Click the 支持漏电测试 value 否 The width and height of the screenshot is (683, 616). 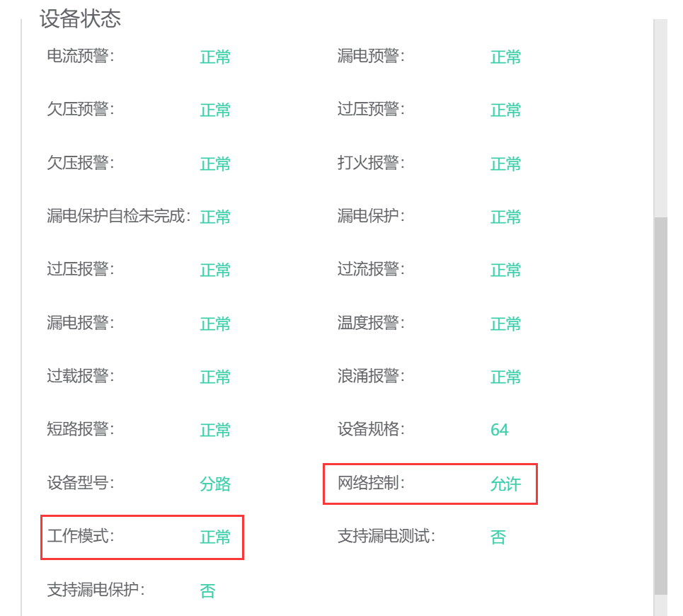point(498,537)
